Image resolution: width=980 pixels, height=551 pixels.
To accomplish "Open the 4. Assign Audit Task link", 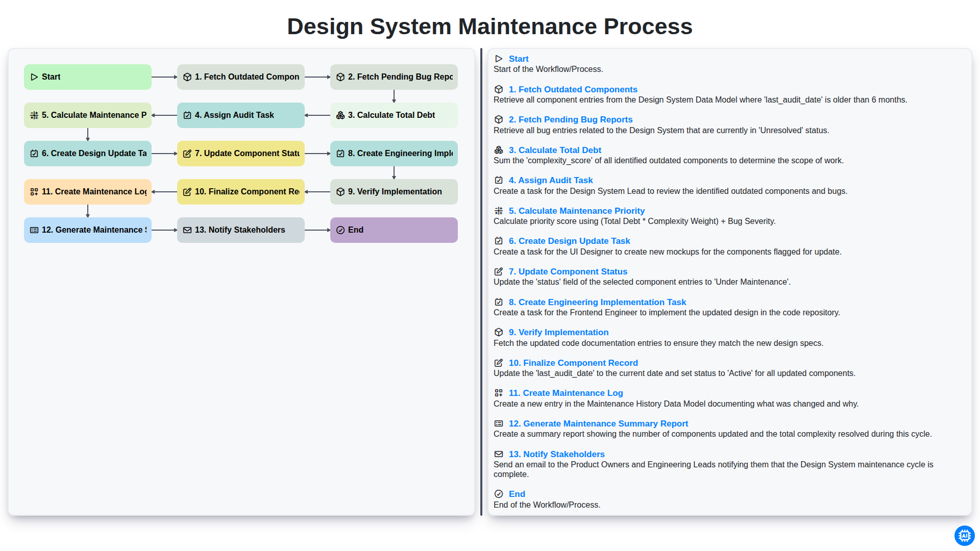I will [551, 180].
